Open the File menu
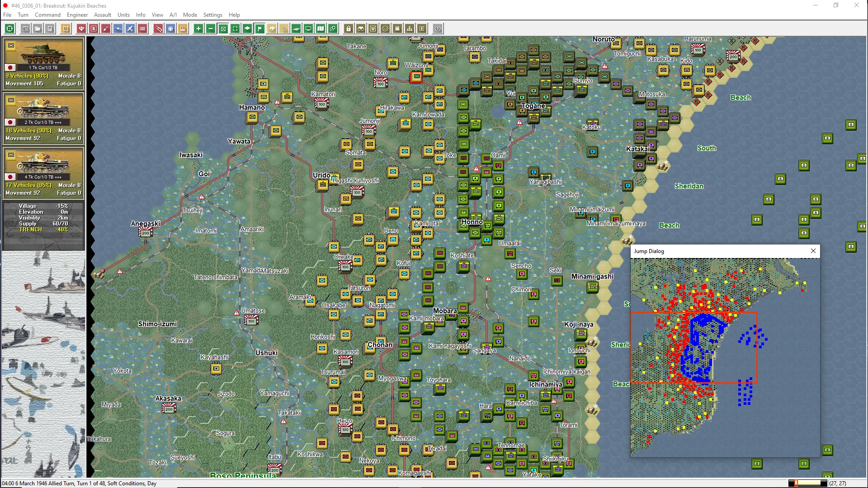Viewport: 868px width, 488px height. (7, 15)
